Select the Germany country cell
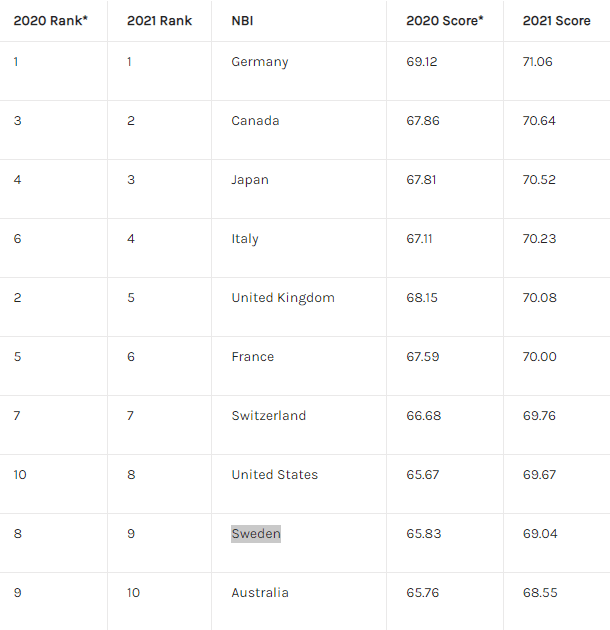 click(x=260, y=62)
